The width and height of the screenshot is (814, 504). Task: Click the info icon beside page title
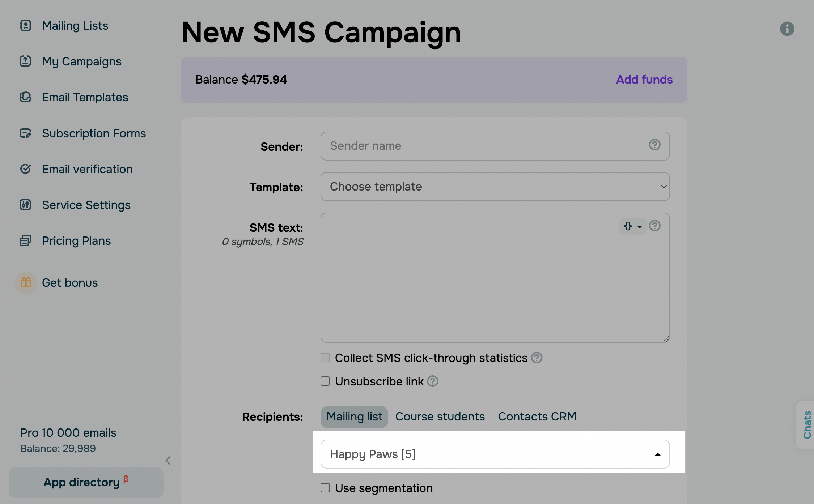point(787,29)
